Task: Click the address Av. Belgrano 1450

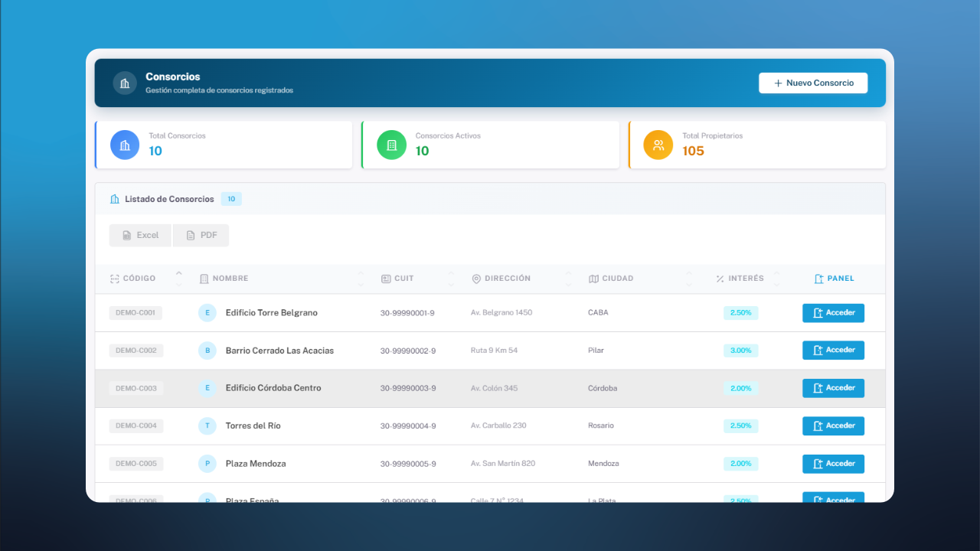Action: [501, 312]
